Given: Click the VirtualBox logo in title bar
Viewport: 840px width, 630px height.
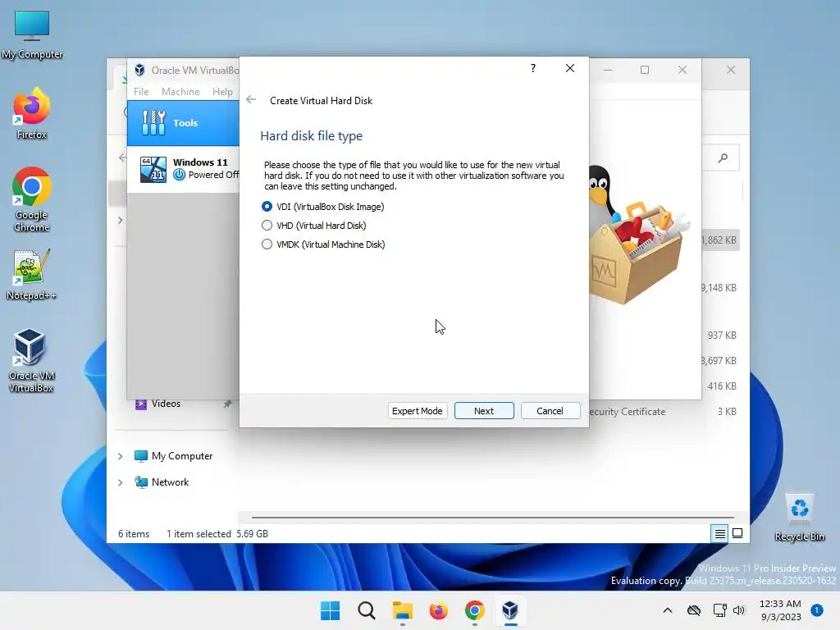Looking at the screenshot, I should pos(139,71).
